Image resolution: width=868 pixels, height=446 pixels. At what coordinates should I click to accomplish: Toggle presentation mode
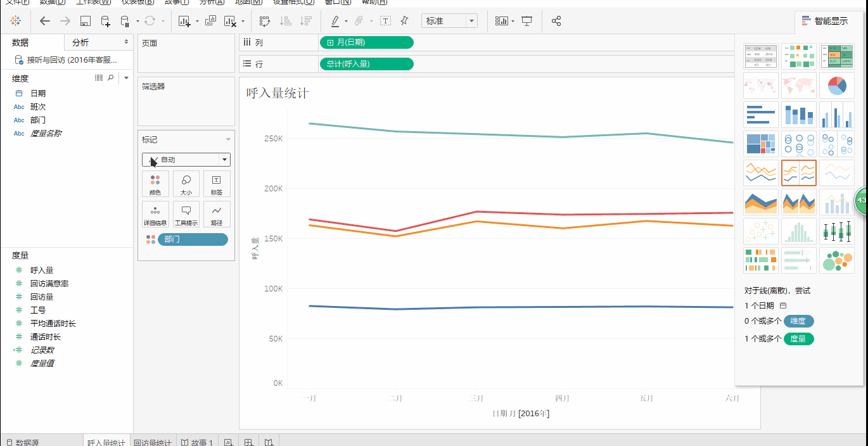pos(528,21)
